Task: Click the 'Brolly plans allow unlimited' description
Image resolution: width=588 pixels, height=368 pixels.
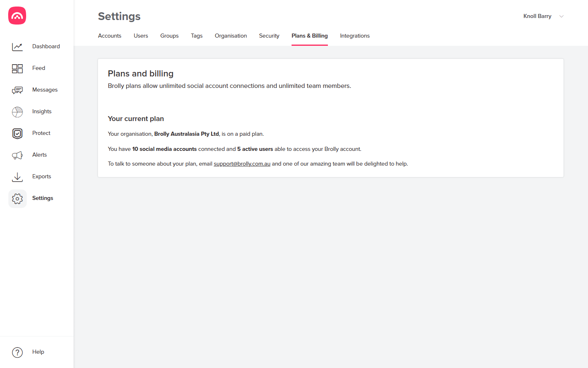Action: tap(229, 86)
